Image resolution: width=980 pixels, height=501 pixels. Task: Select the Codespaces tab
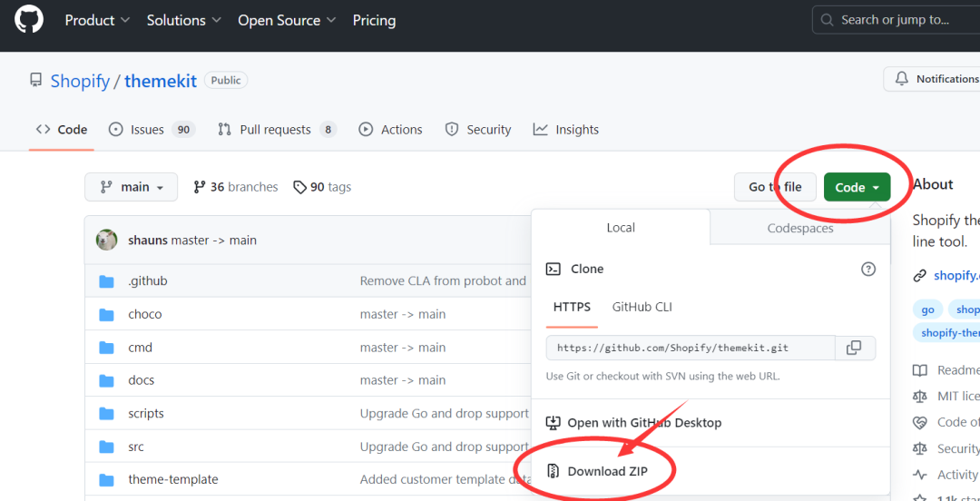(x=800, y=229)
